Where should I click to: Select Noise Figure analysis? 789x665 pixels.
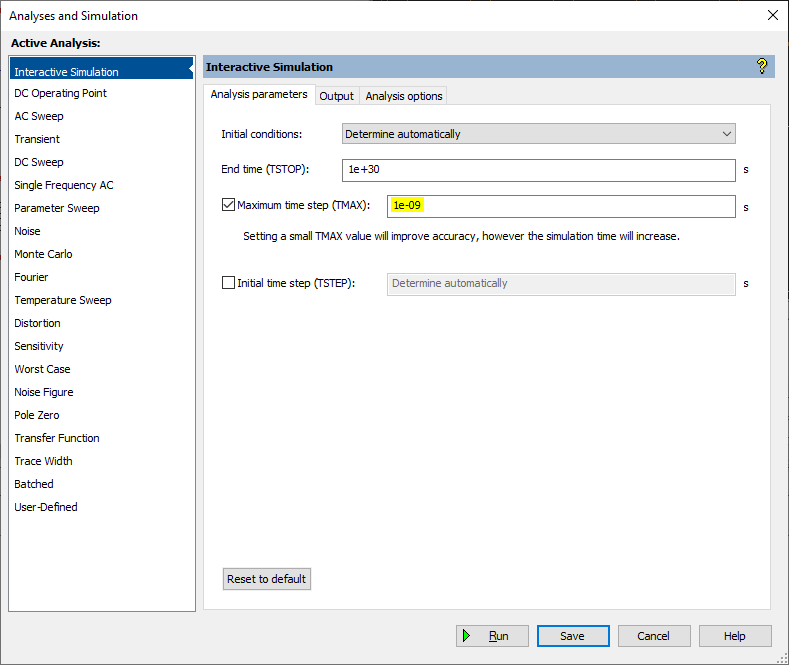pos(102,392)
